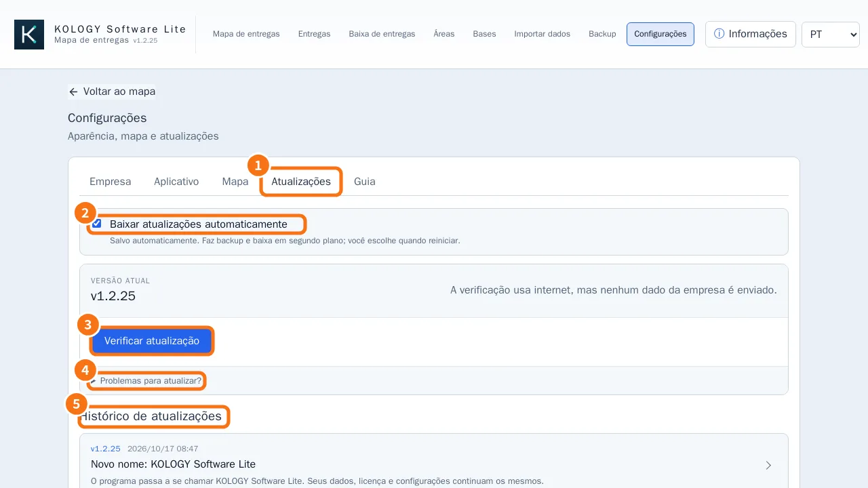Click the Configurações page heading
The image size is (868, 488).
coord(107,119)
